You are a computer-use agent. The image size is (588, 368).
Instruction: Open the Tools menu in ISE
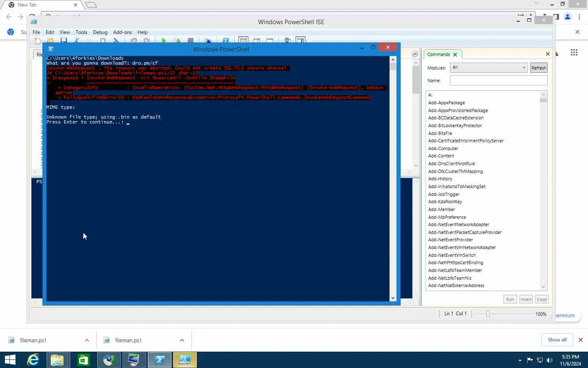pyautogui.click(x=81, y=32)
